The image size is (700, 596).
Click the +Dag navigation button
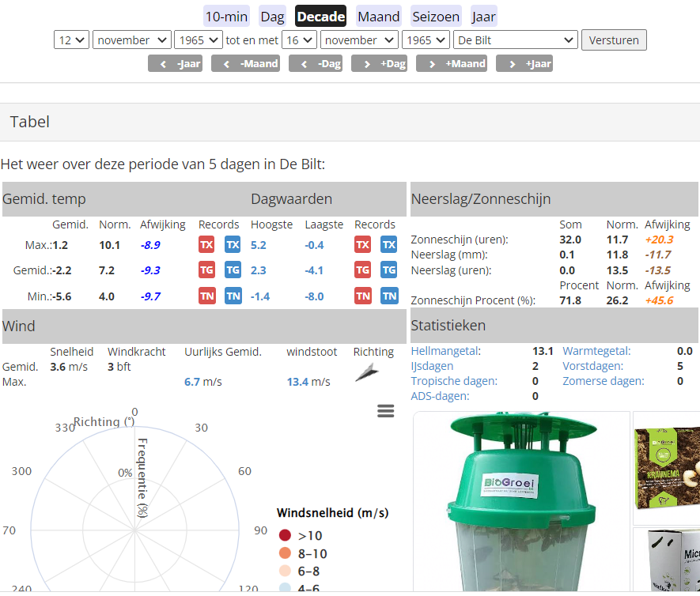point(379,63)
